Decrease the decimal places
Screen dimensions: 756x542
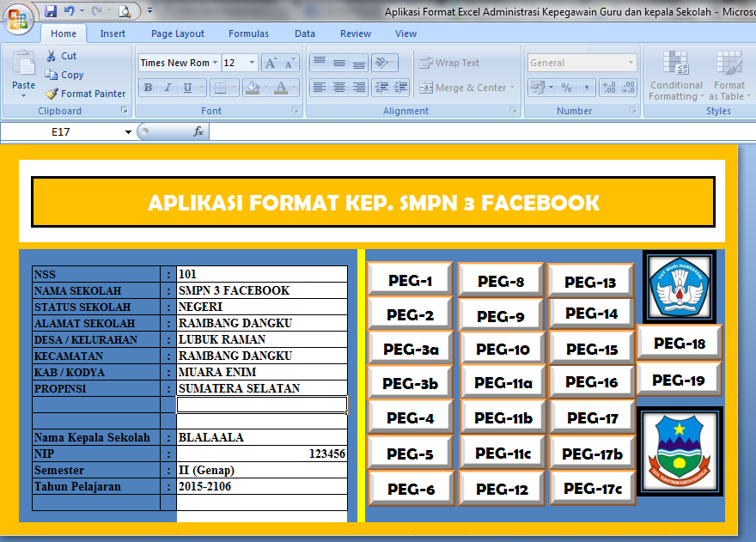click(628, 88)
